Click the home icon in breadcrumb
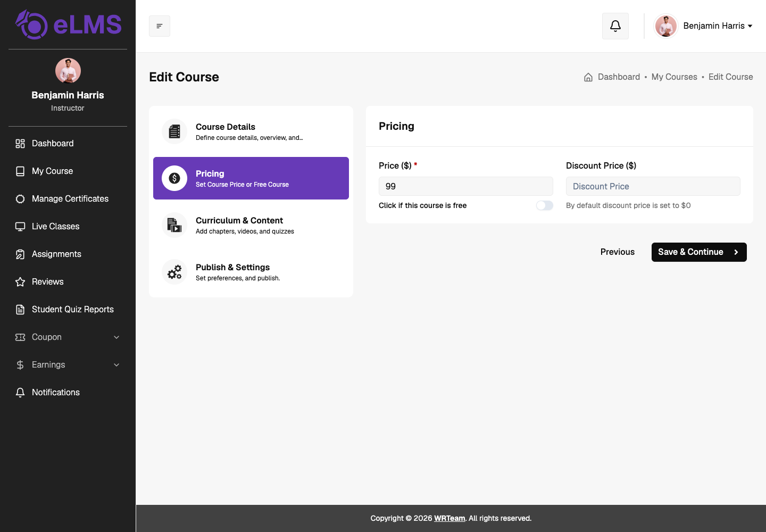The height and width of the screenshot is (532, 766). click(588, 77)
